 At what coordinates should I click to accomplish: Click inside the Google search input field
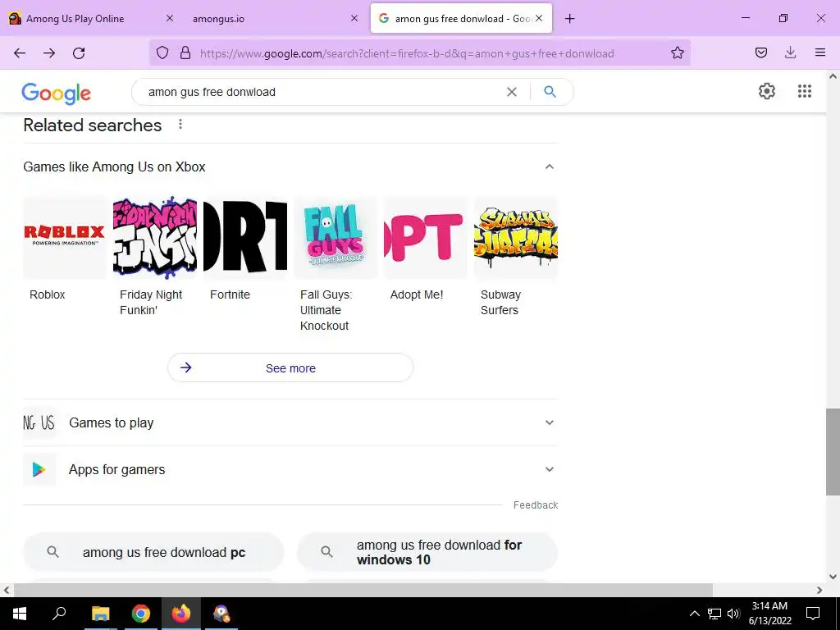pyautogui.click(x=322, y=92)
